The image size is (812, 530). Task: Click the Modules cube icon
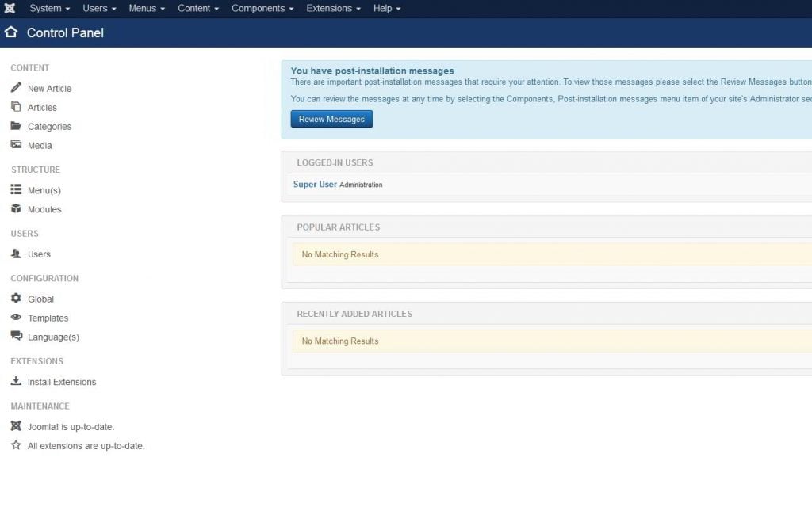16,209
